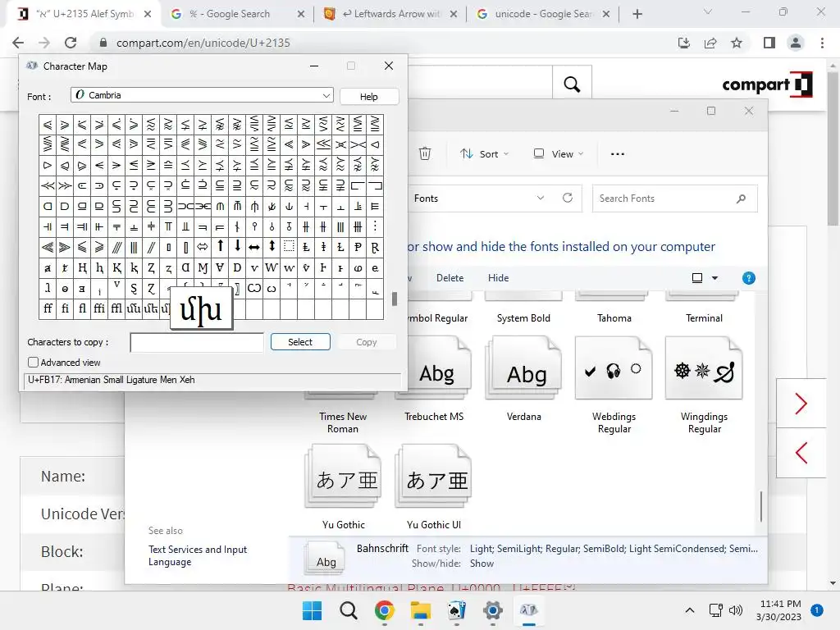Go to the next character red arrow
The image size is (840, 630).
[x=801, y=404]
